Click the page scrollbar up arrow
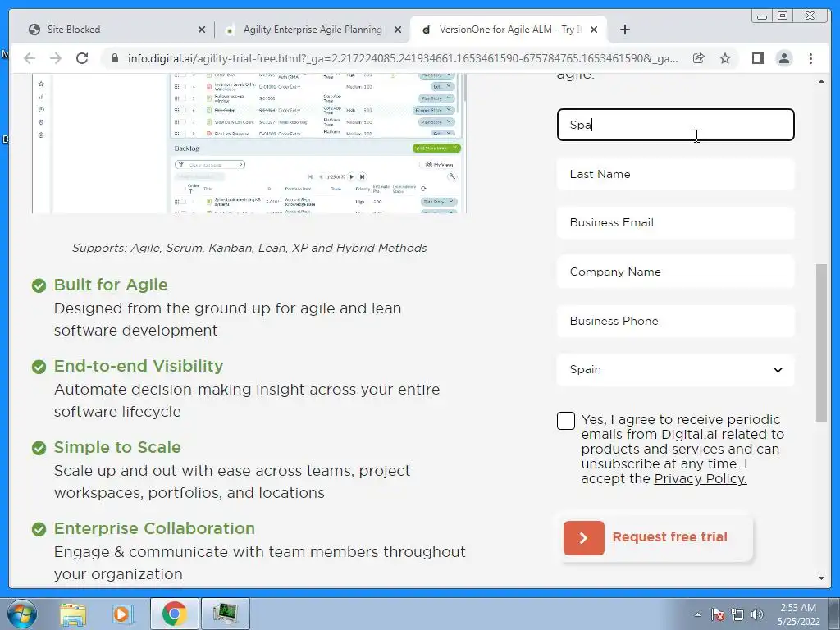 pos(821,81)
